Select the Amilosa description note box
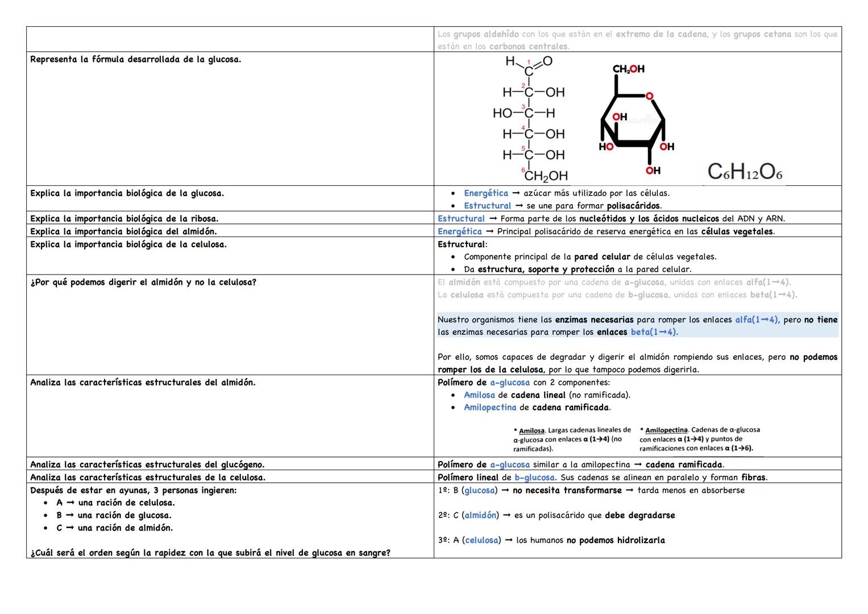 (571, 438)
